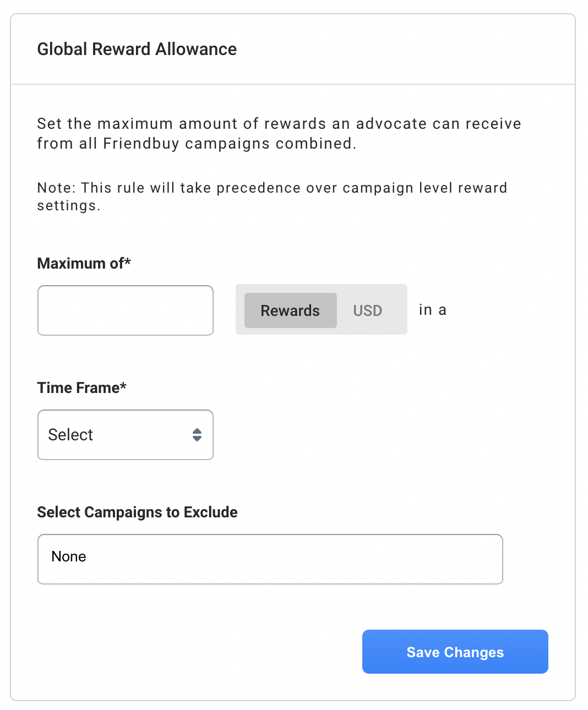Screen dimensions: 588x710
Task: Click the 'in a' text beside the toggle
Action: point(432,310)
